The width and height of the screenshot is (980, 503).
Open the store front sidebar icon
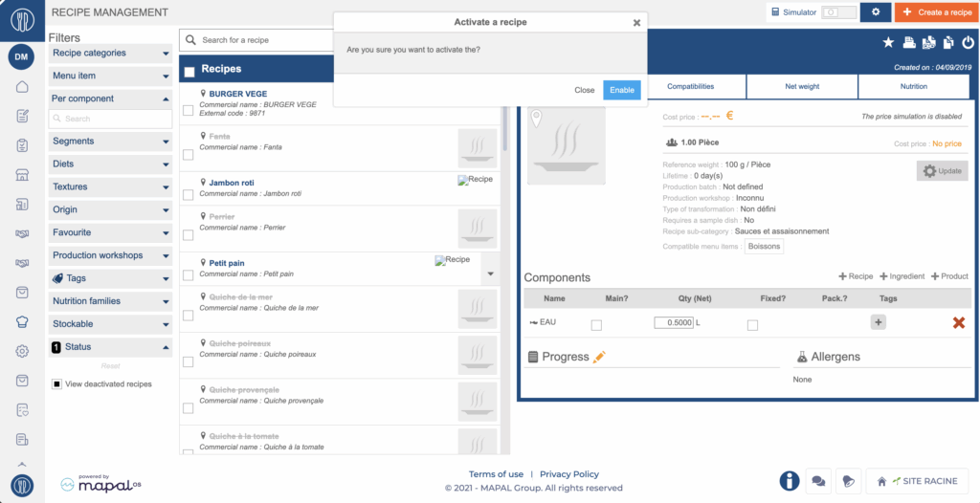[22, 174]
